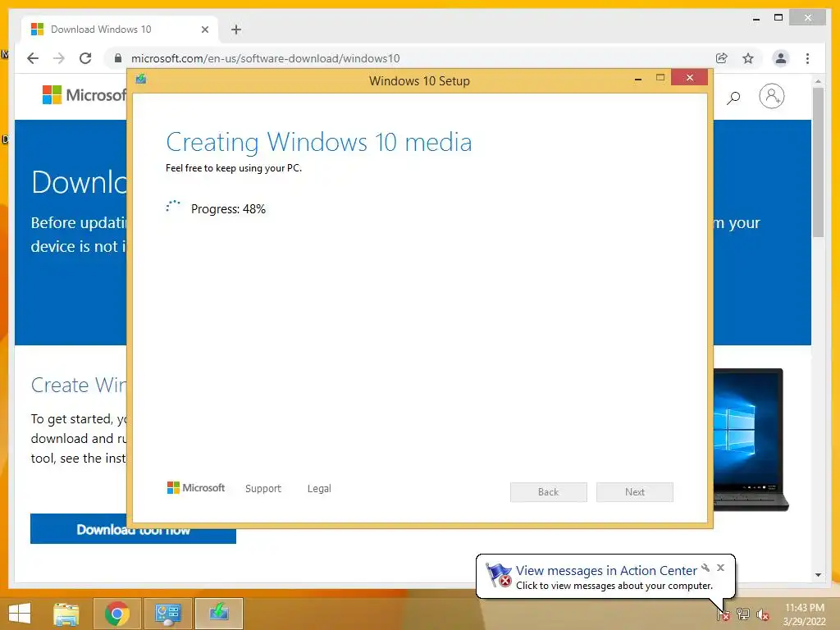840x630 pixels.
Task: Click the Support link in Setup
Action: click(x=263, y=489)
